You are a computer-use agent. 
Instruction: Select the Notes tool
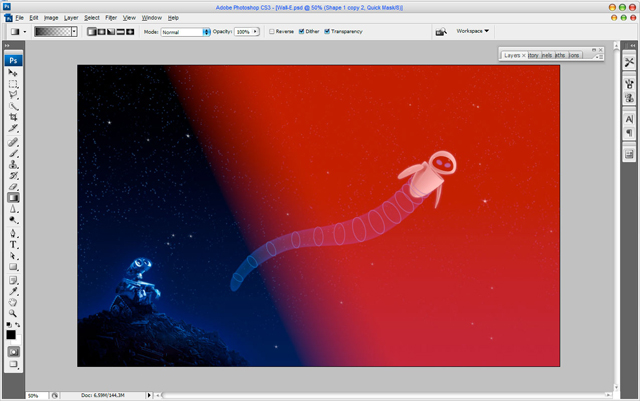13,281
